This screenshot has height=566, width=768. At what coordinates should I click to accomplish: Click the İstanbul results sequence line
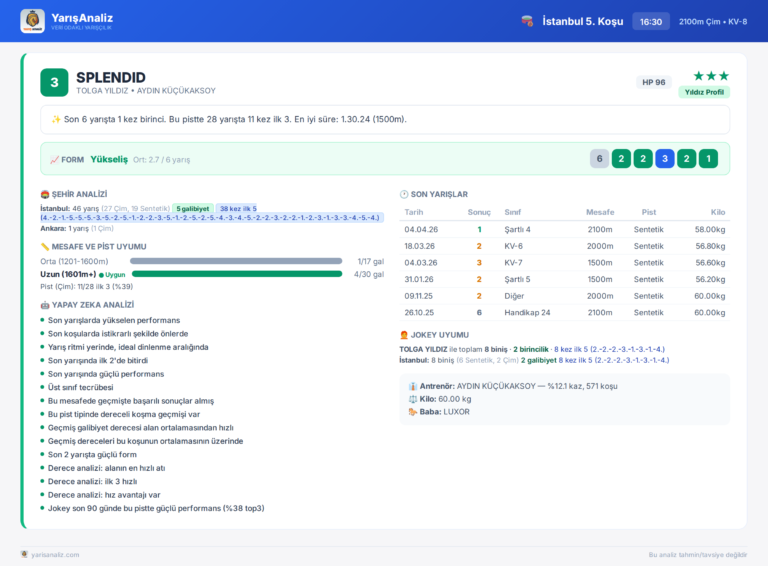210,218
